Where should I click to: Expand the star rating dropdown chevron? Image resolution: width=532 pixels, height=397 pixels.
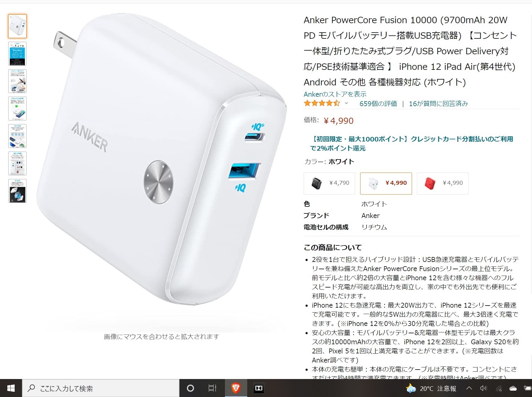(x=346, y=103)
